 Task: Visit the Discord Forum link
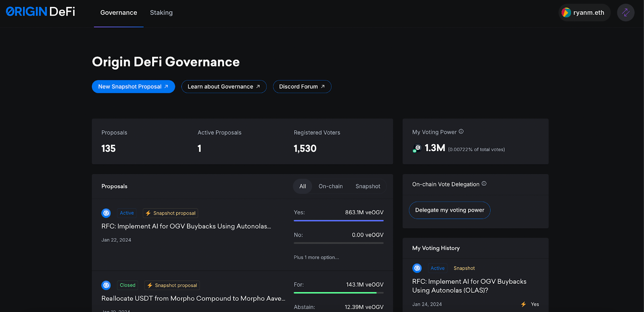pyautogui.click(x=302, y=86)
